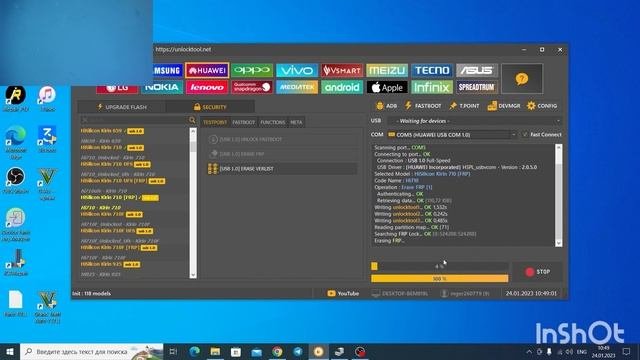Viewport: 640px width, 360px height.
Task: Select the Huawei brand logo
Action: (207, 70)
